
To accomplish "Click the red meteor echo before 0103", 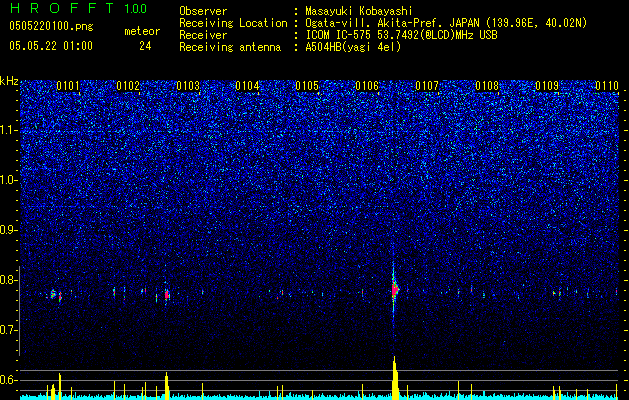I will (x=167, y=295).
